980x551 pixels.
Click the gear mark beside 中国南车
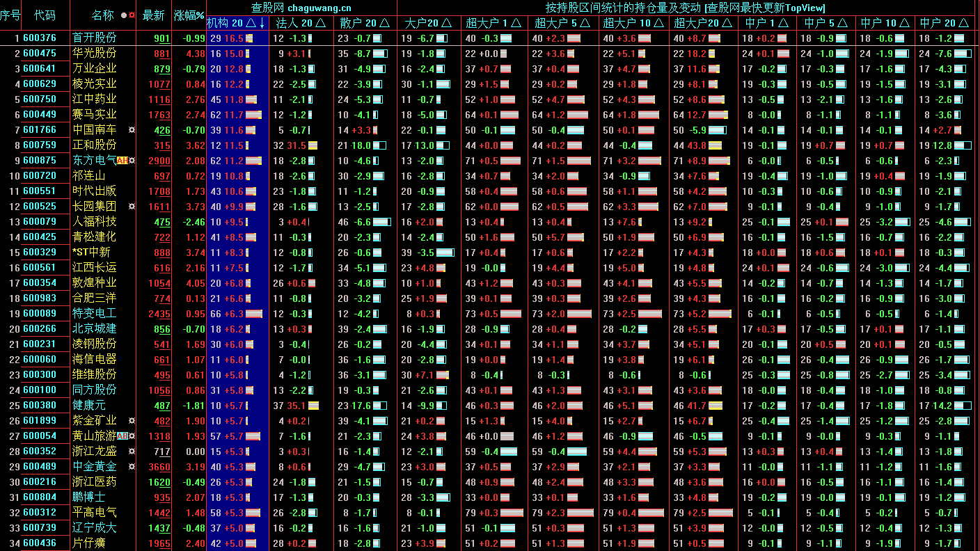pyautogui.click(x=132, y=130)
